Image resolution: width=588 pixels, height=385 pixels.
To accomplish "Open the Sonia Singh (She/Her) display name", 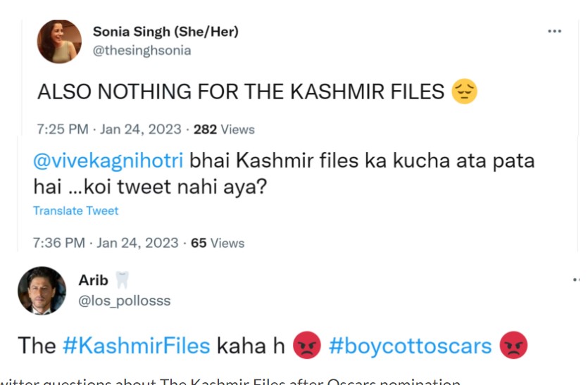I will (165, 32).
